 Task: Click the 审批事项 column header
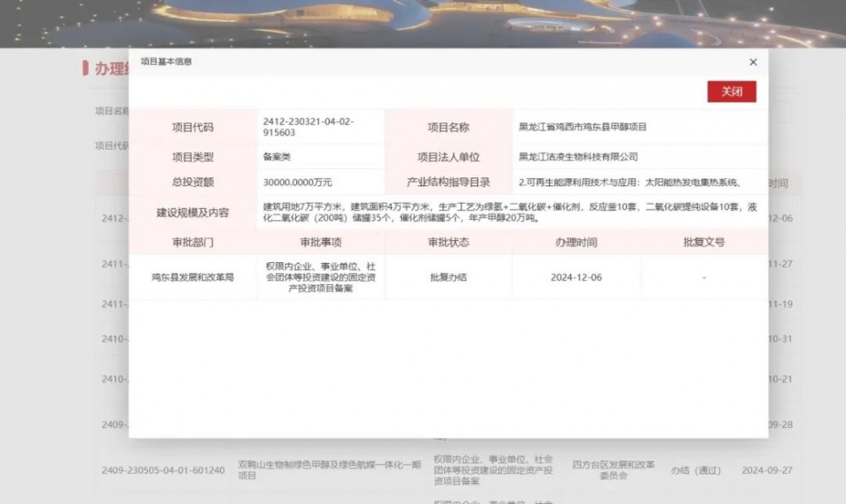point(321,242)
